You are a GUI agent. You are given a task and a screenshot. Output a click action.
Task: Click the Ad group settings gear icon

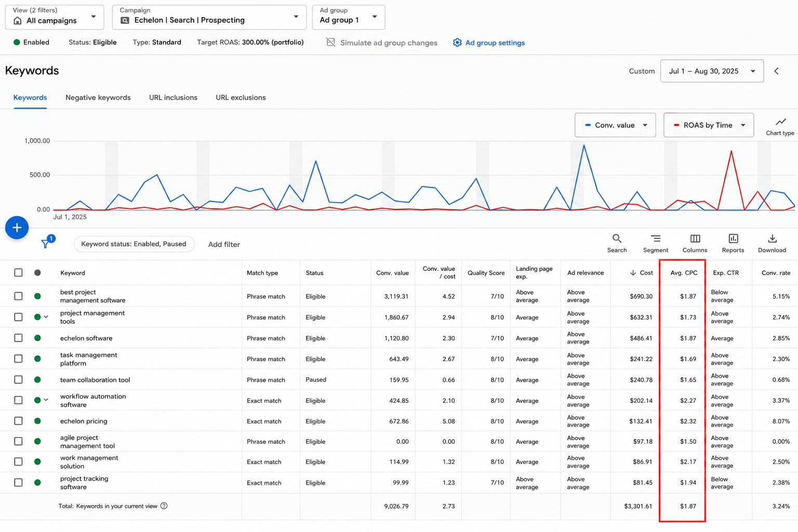click(x=457, y=43)
